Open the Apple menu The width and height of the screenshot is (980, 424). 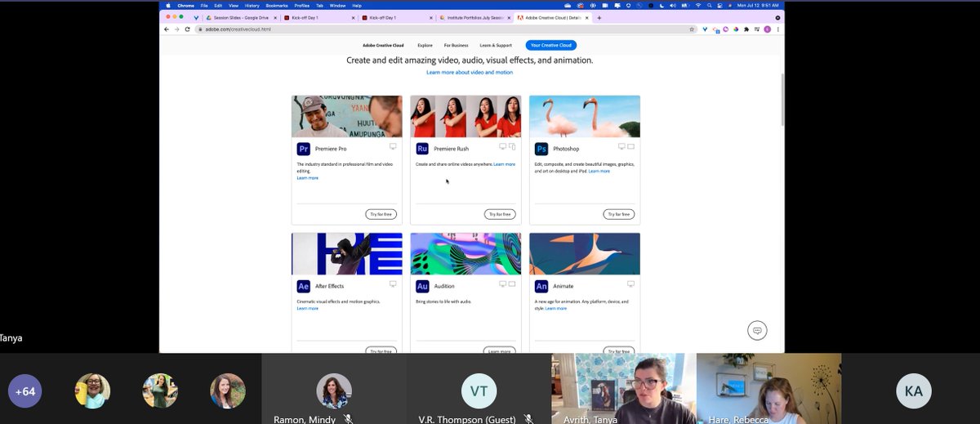pos(169,5)
